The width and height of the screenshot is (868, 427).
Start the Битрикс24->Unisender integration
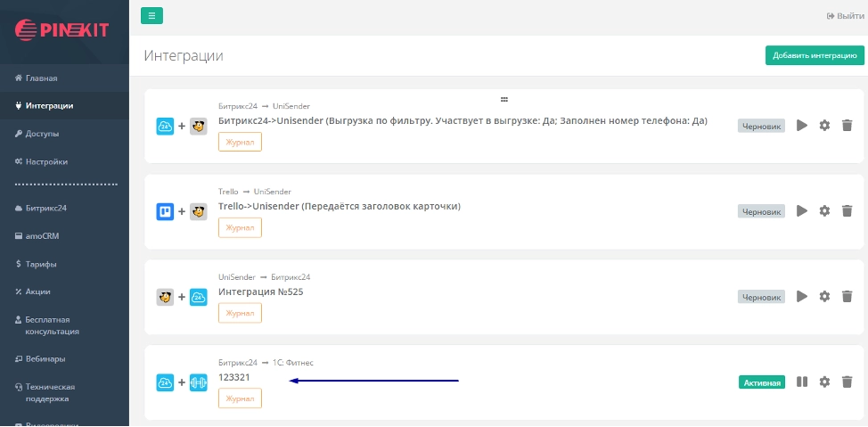tap(802, 125)
